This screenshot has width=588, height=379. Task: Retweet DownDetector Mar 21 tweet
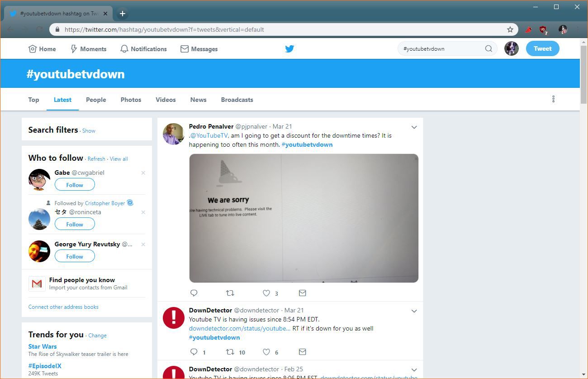point(230,352)
